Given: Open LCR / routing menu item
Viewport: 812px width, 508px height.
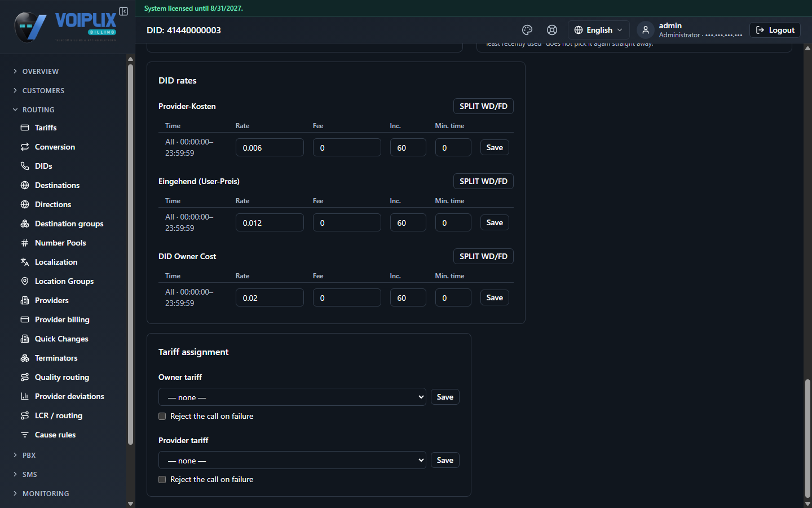Looking at the screenshot, I should [x=59, y=415].
